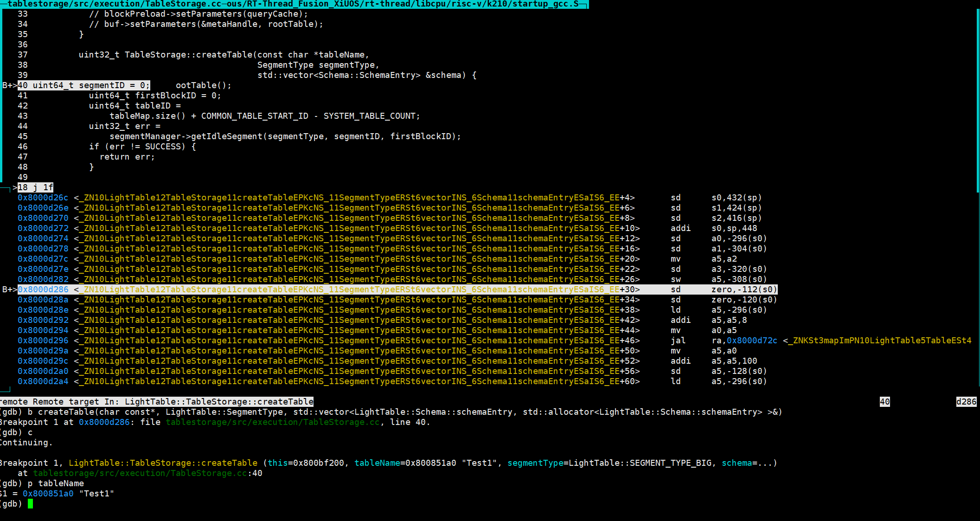Viewport: 980px width, 521px height.
Task: Click the status bar PC value 'd286'
Action: point(967,402)
